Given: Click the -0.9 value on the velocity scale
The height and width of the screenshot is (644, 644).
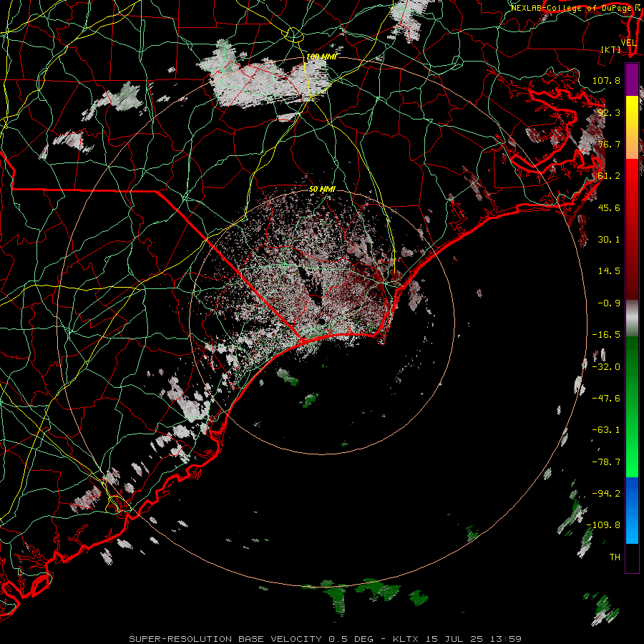Looking at the screenshot, I should pyautogui.click(x=609, y=303).
